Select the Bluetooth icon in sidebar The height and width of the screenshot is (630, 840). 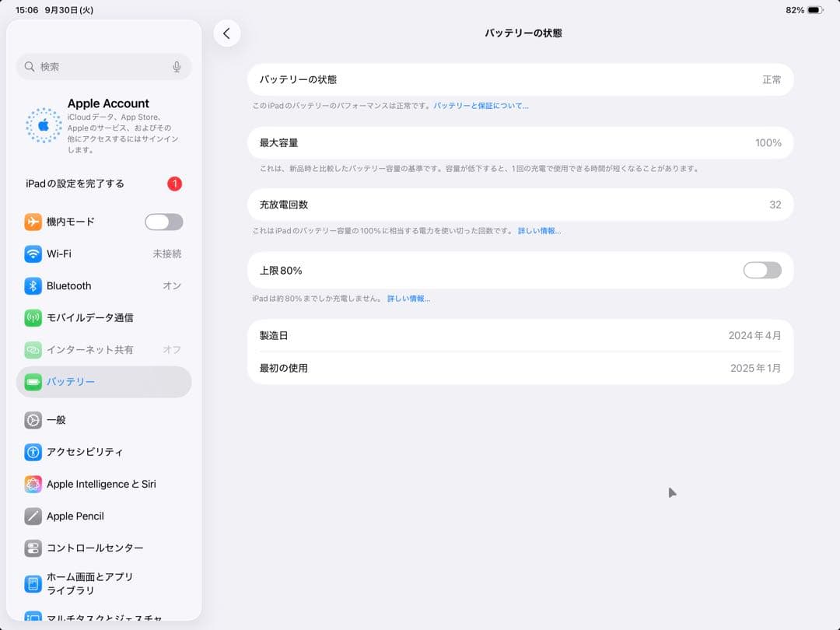(32, 286)
